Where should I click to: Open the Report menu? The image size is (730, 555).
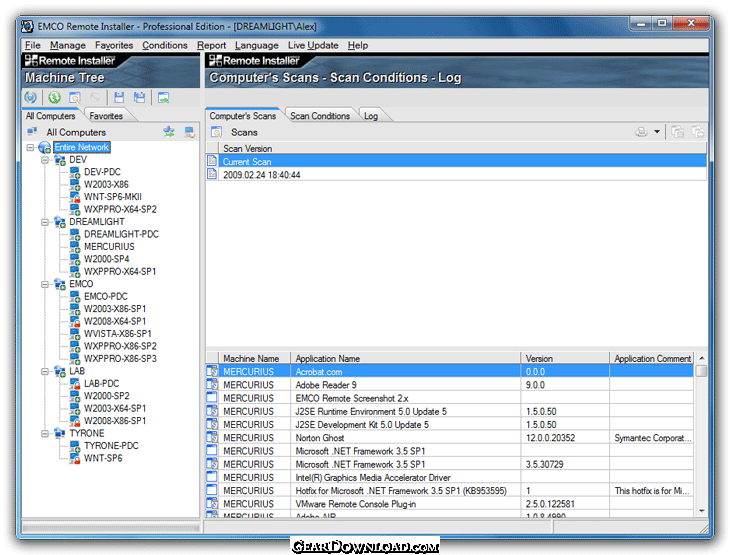tap(211, 45)
